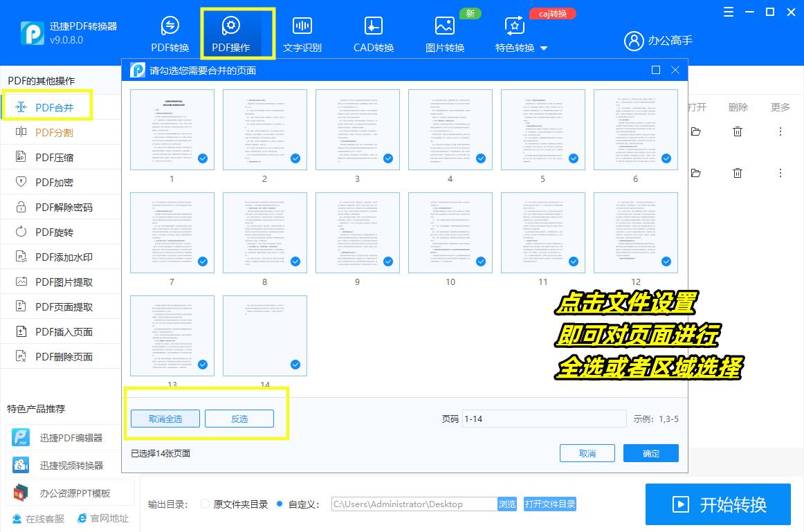The image size is (804, 532).
Task: Click the 迅捷PDF转换器 app logo
Action: pyautogui.click(x=33, y=33)
